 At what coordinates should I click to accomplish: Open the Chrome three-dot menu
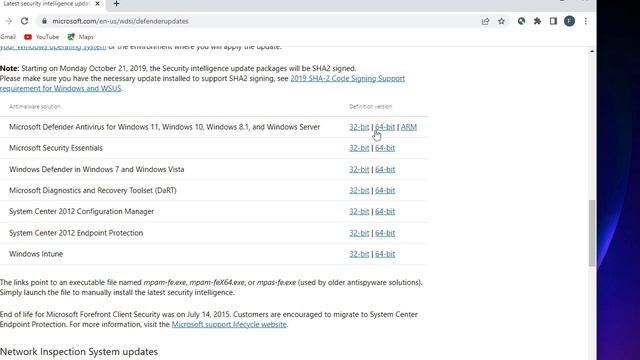pyautogui.click(x=586, y=21)
